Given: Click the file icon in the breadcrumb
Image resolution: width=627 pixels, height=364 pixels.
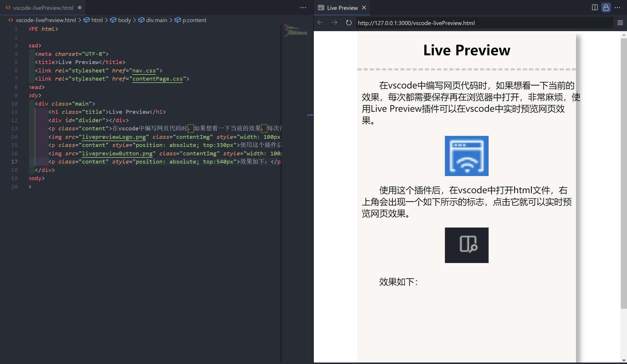Looking at the screenshot, I should pyautogui.click(x=11, y=20).
